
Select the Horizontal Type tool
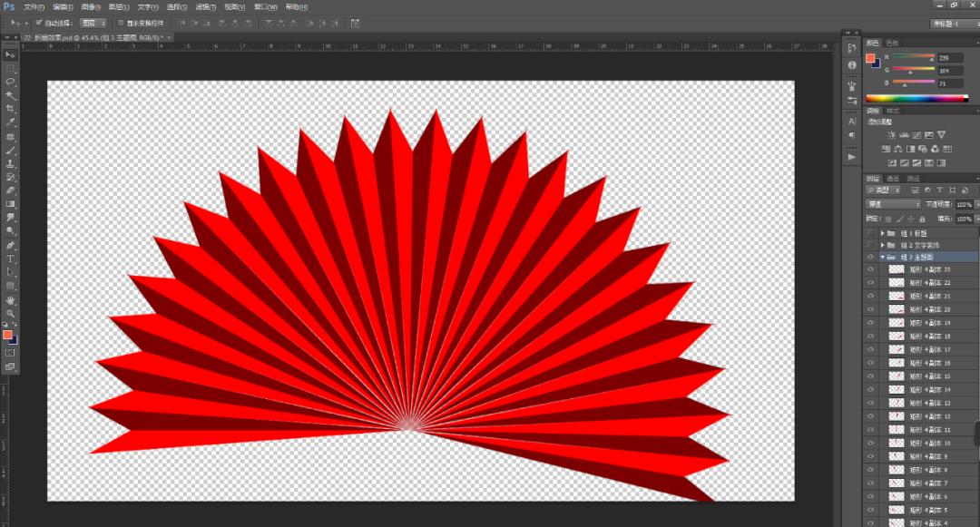(x=11, y=259)
